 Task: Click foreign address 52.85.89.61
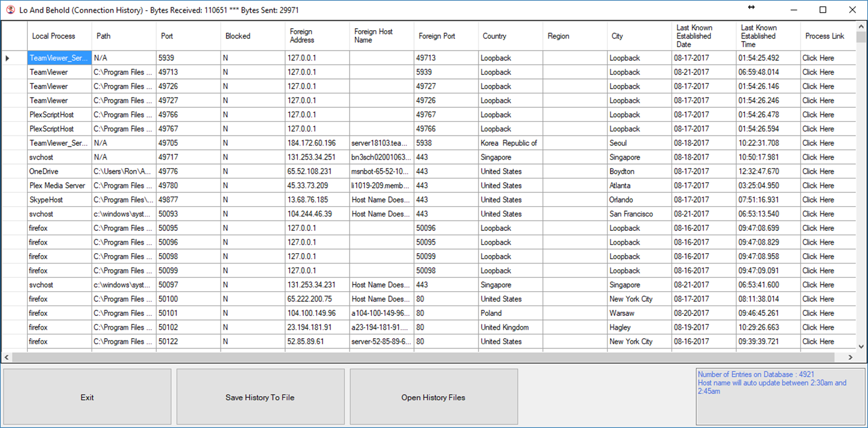pyautogui.click(x=317, y=341)
